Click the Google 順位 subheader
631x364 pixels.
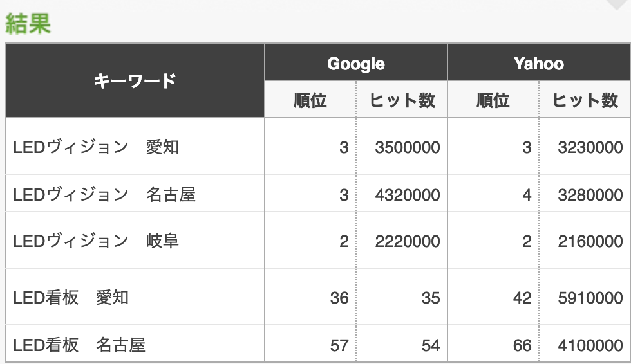[310, 100]
